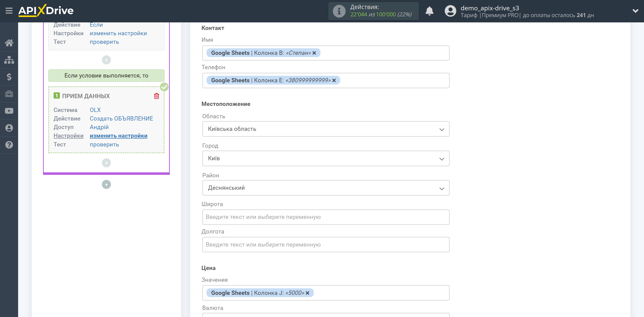This screenshot has height=317, width=644.
Task: Open the actions info icon
Action: pyautogui.click(x=339, y=11)
